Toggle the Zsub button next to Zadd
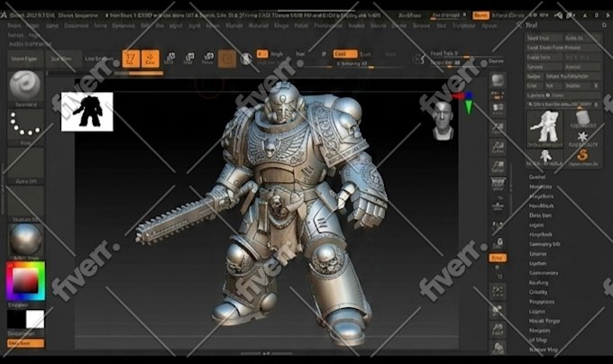The width and height of the screenshot is (613, 364). click(x=366, y=54)
